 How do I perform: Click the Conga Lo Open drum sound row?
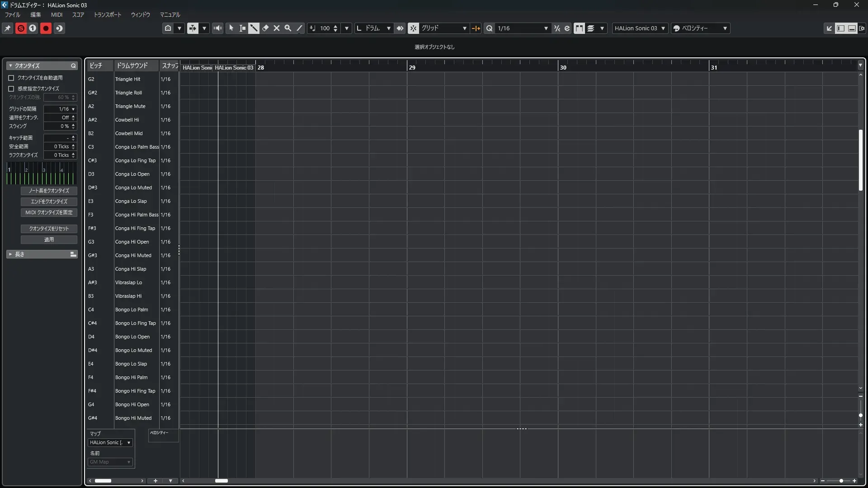(x=132, y=174)
